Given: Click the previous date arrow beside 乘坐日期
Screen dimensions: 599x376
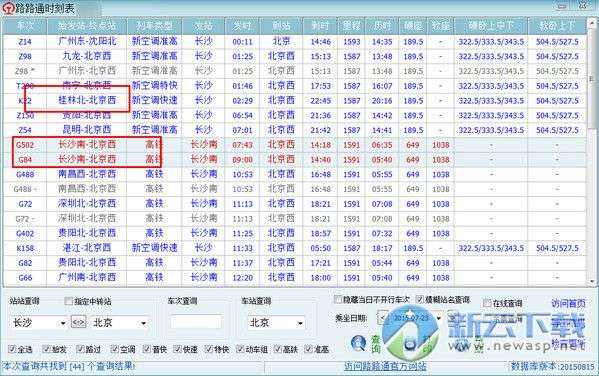Looking at the screenshot, I should (x=382, y=318).
